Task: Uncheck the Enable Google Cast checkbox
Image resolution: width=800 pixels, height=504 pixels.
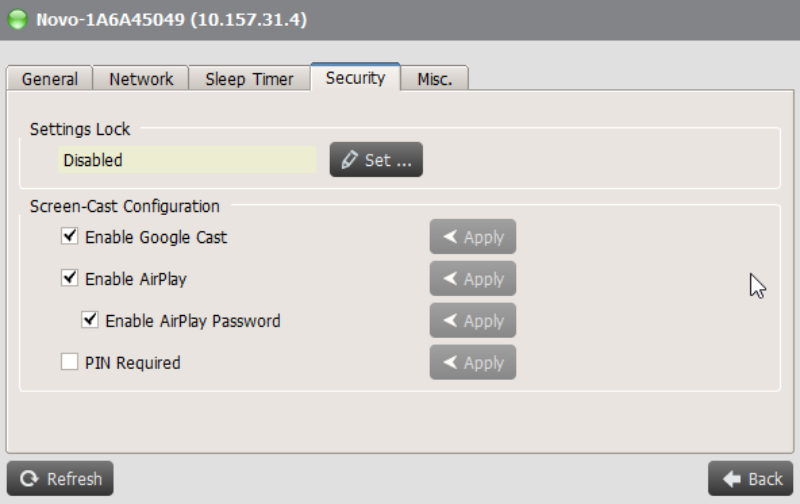Action: [69, 236]
